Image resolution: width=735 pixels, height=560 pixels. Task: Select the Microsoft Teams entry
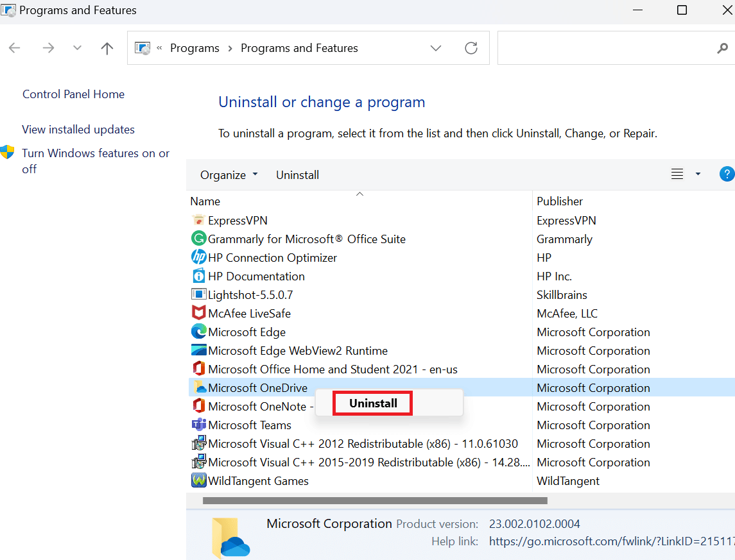[x=249, y=425]
